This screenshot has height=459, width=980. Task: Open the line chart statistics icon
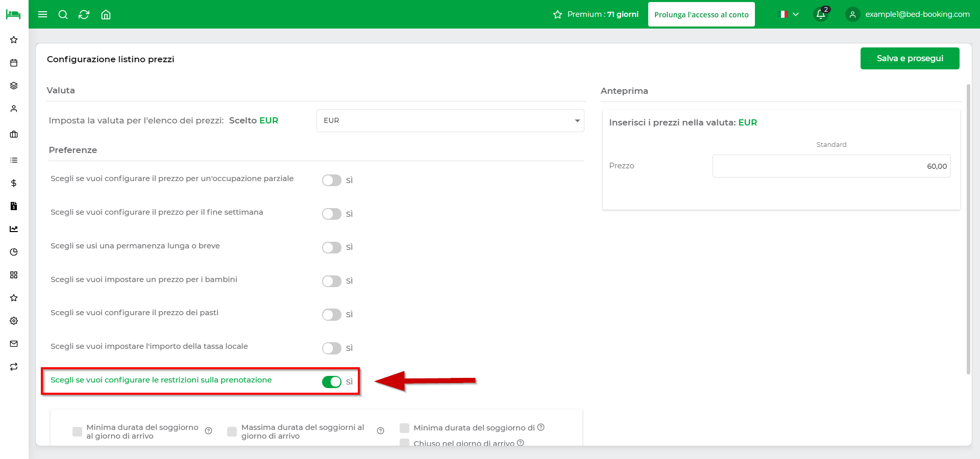point(14,229)
